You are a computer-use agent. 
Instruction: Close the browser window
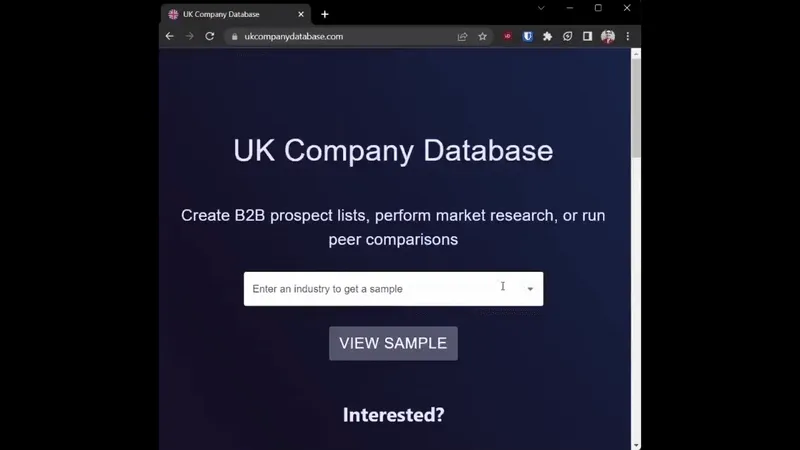[x=627, y=8]
